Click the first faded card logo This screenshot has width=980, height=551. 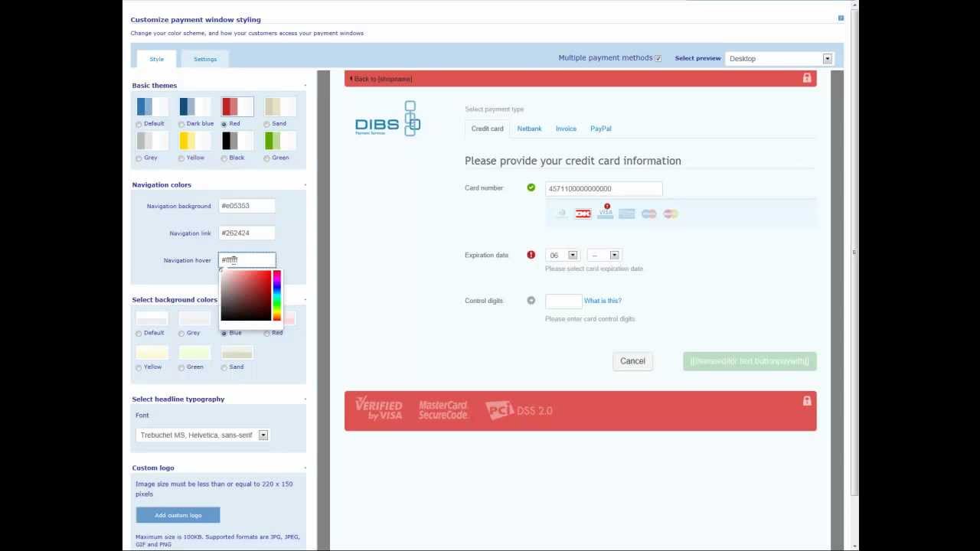[561, 214]
